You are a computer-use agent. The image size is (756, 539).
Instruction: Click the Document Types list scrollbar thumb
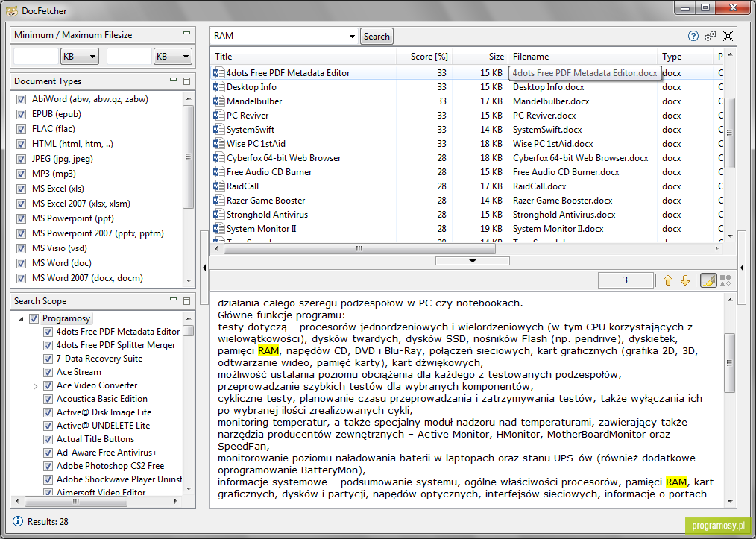[188, 157]
